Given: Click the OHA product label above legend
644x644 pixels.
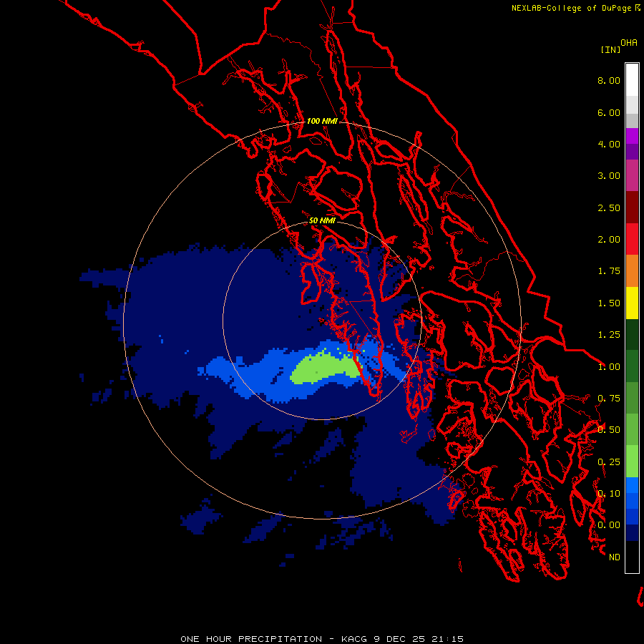Looking at the screenshot, I should (629, 43).
